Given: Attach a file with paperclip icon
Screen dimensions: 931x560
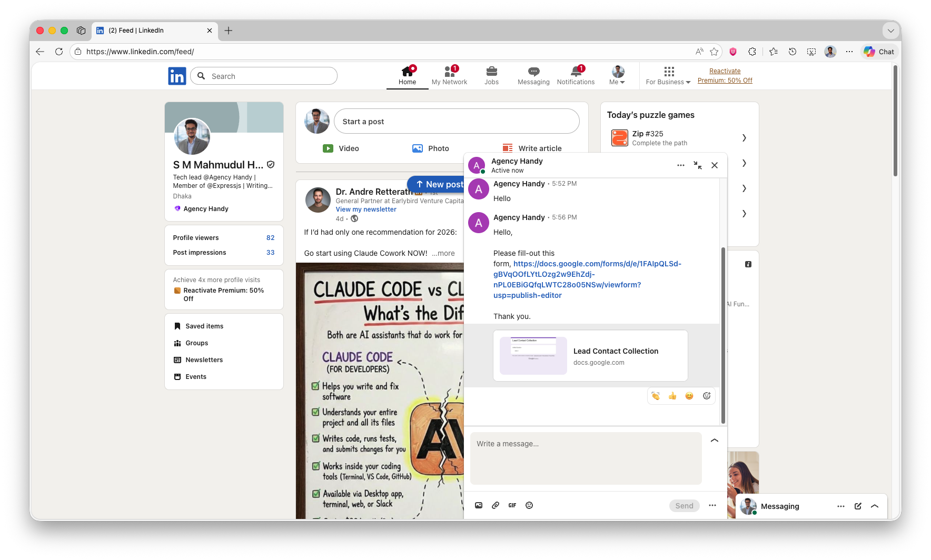Looking at the screenshot, I should pyautogui.click(x=496, y=505).
